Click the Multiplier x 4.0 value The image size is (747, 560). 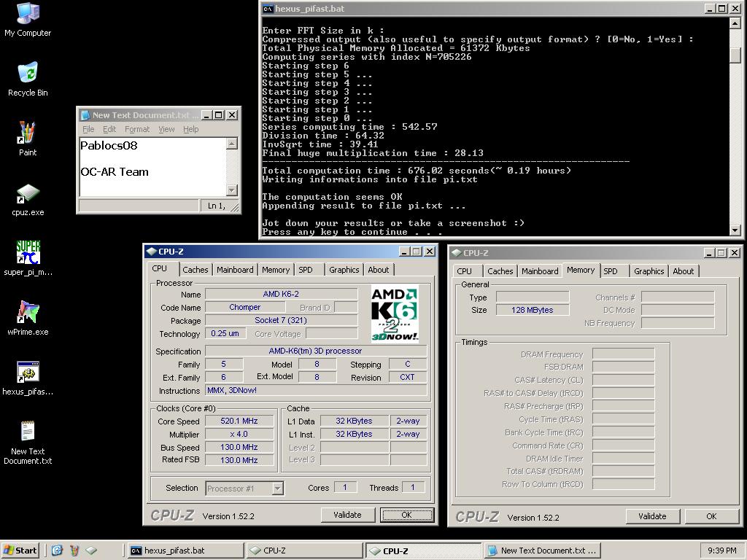coord(239,434)
